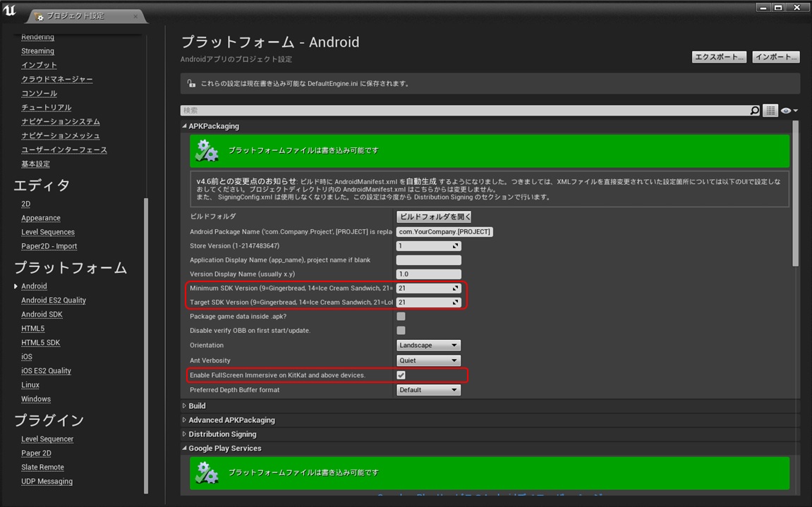
Task: Collapse the Google Play Services section
Action: 184,448
